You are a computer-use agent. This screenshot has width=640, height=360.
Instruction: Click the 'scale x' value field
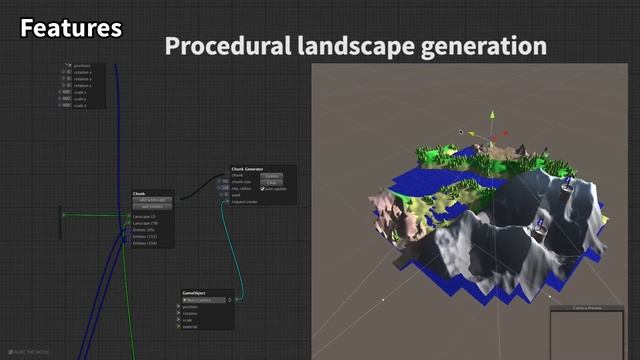(67, 92)
